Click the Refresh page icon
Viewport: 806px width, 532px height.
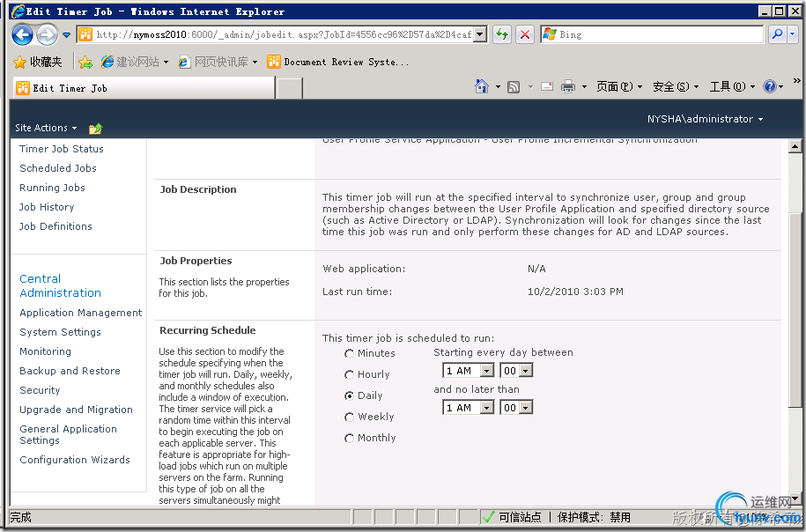point(502,34)
